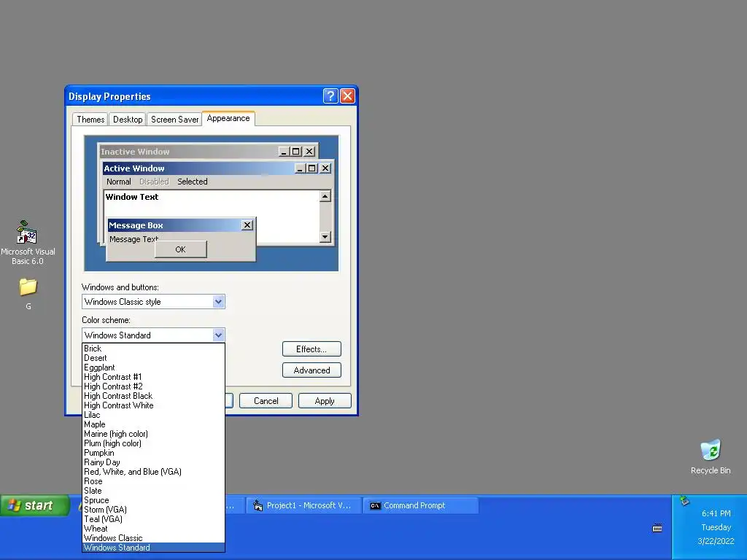The width and height of the screenshot is (747, 560).
Task: Choose High Contrast White scheme
Action: tap(153, 405)
